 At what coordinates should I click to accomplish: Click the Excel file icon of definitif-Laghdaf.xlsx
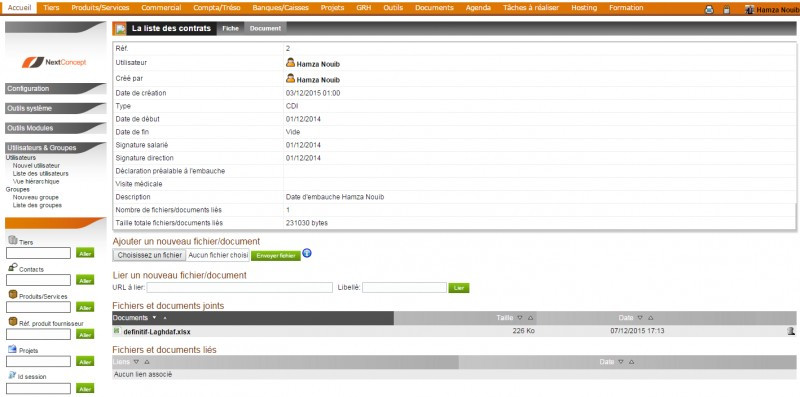(116, 331)
